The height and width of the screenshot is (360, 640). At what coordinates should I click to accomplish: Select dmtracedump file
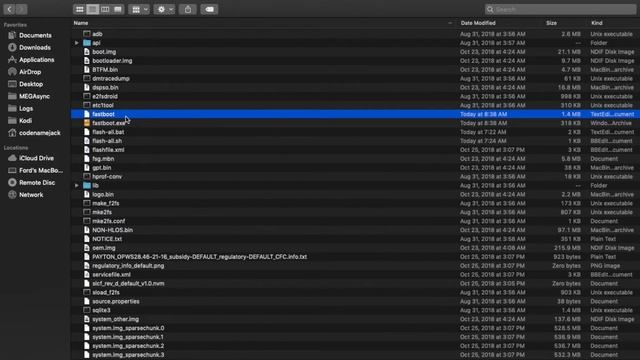[x=111, y=78]
